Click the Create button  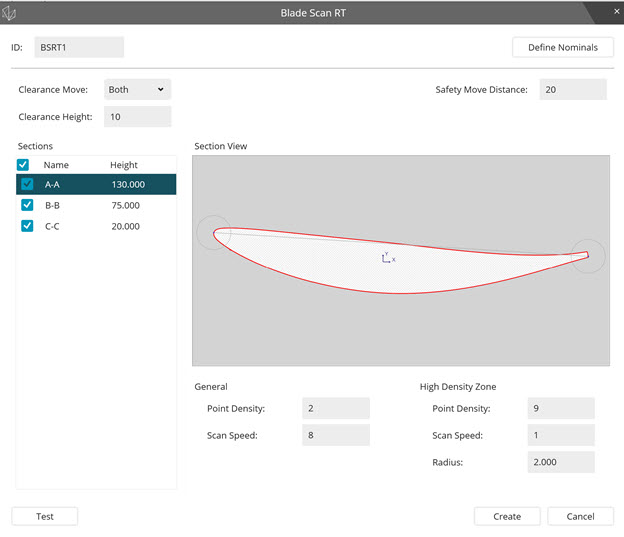coord(507,516)
